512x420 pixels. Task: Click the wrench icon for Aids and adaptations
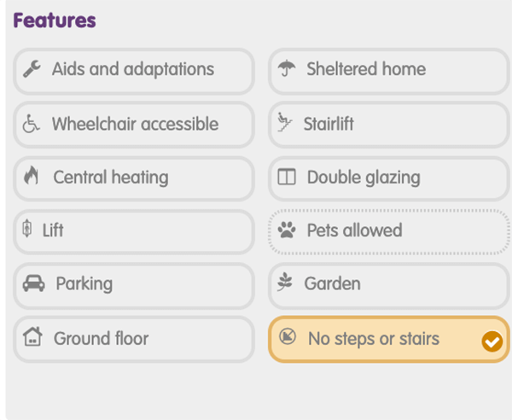click(x=32, y=69)
